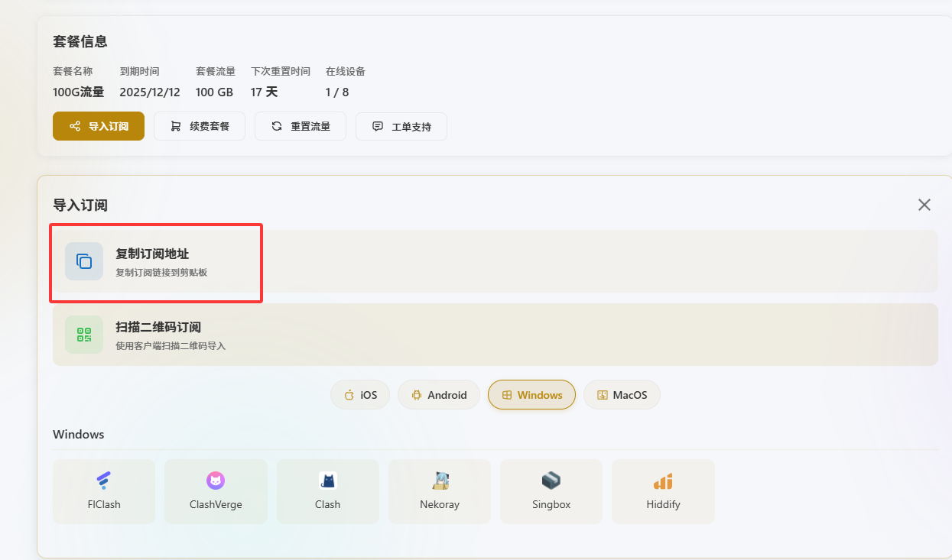Click the 导入订阅 gold button

pyautogui.click(x=99, y=126)
